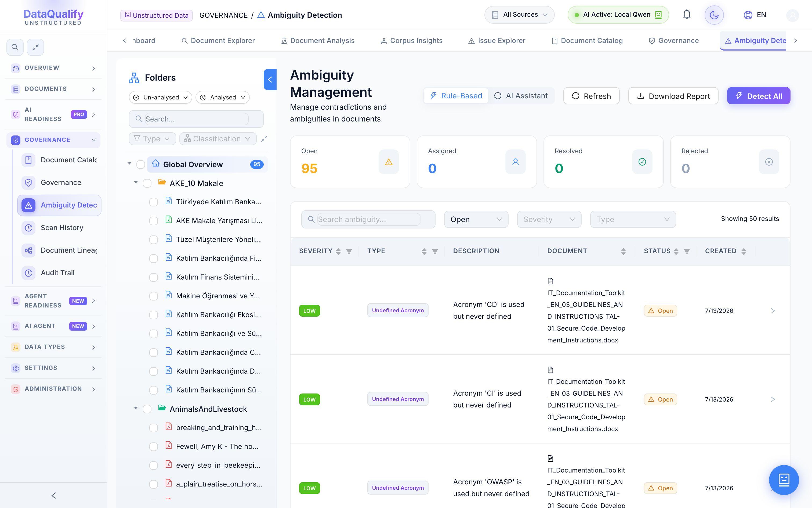Image resolution: width=812 pixels, height=508 pixels.
Task: Open the All Sources dropdown
Action: (x=519, y=15)
